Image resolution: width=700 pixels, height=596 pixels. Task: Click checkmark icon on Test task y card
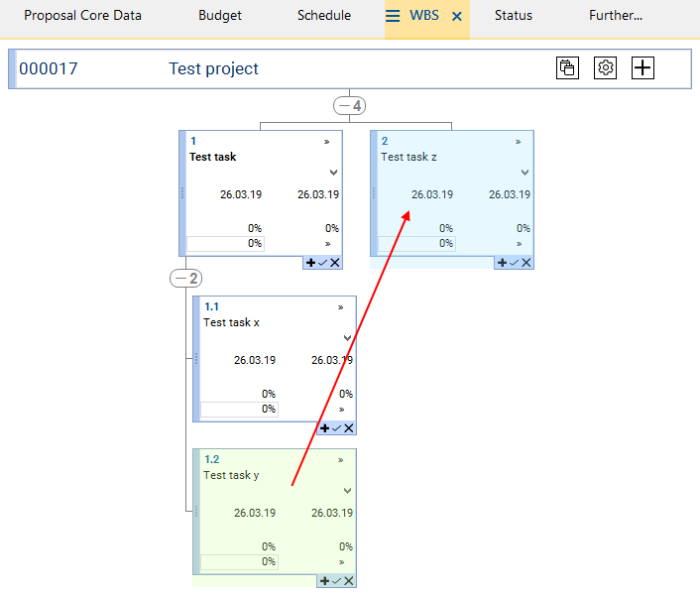[x=336, y=581]
